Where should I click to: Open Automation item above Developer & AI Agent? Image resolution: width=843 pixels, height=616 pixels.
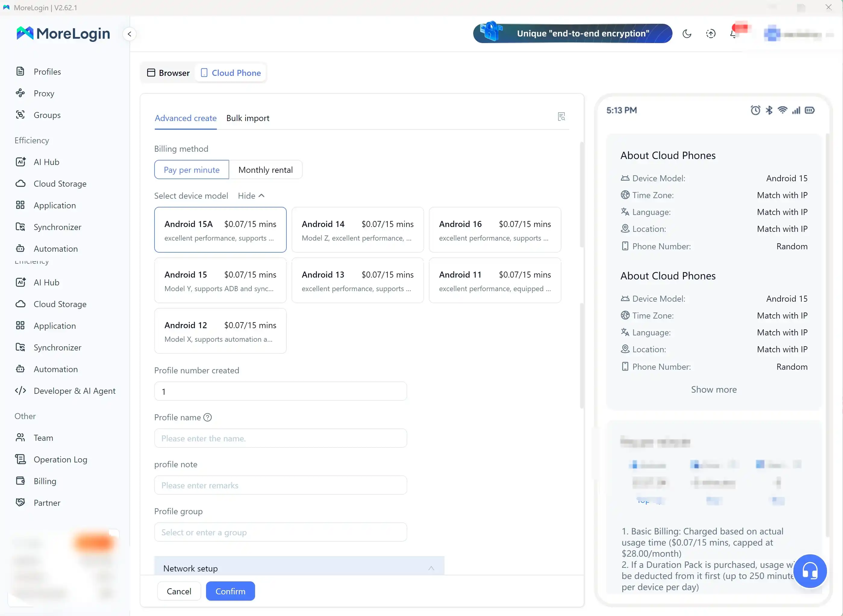pyautogui.click(x=56, y=369)
